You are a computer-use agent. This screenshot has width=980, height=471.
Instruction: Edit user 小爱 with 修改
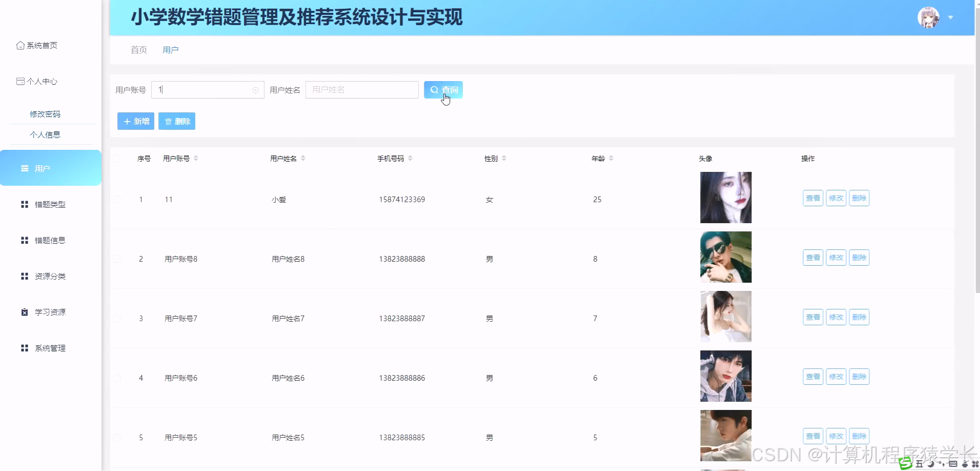(x=836, y=198)
